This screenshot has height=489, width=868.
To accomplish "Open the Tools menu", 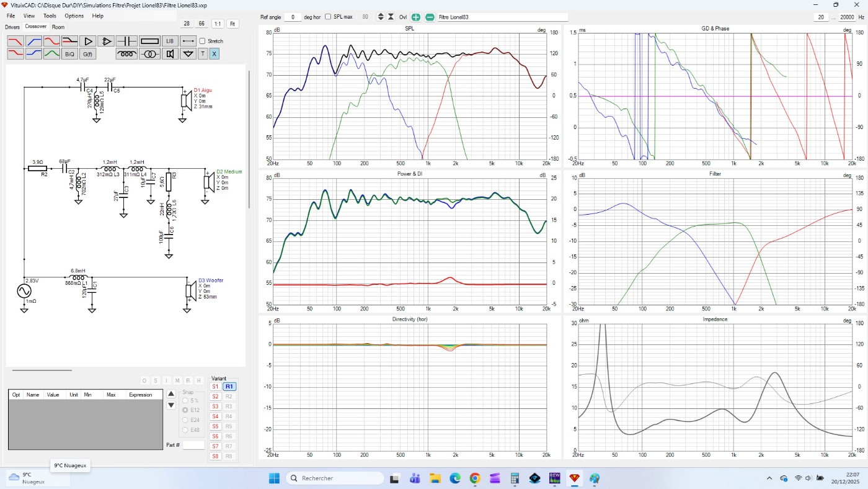I will [x=50, y=16].
